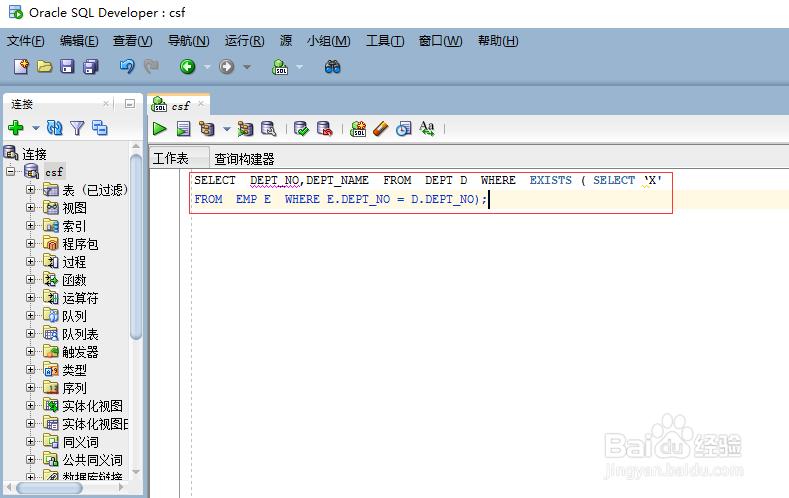Viewport: 789px width, 498px height.
Task: Expand the 过程 node
Action: coord(31,262)
